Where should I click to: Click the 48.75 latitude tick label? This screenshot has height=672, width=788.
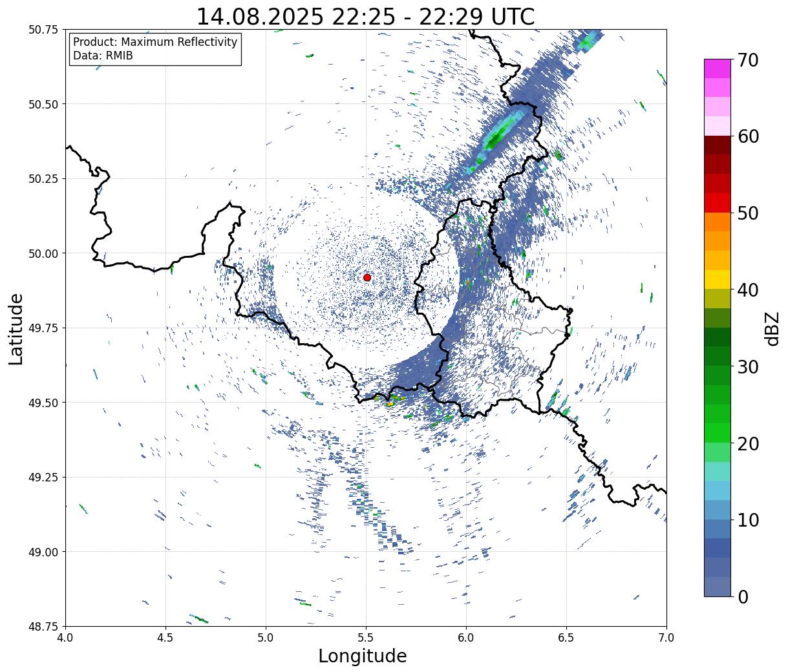click(x=43, y=626)
